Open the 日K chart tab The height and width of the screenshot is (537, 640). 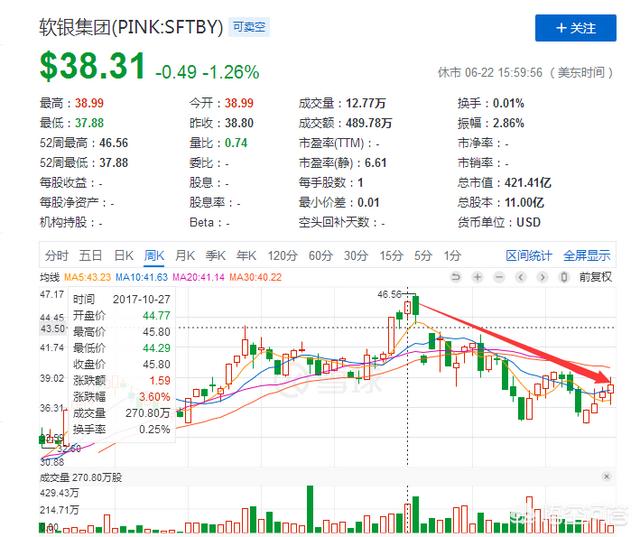(x=124, y=256)
